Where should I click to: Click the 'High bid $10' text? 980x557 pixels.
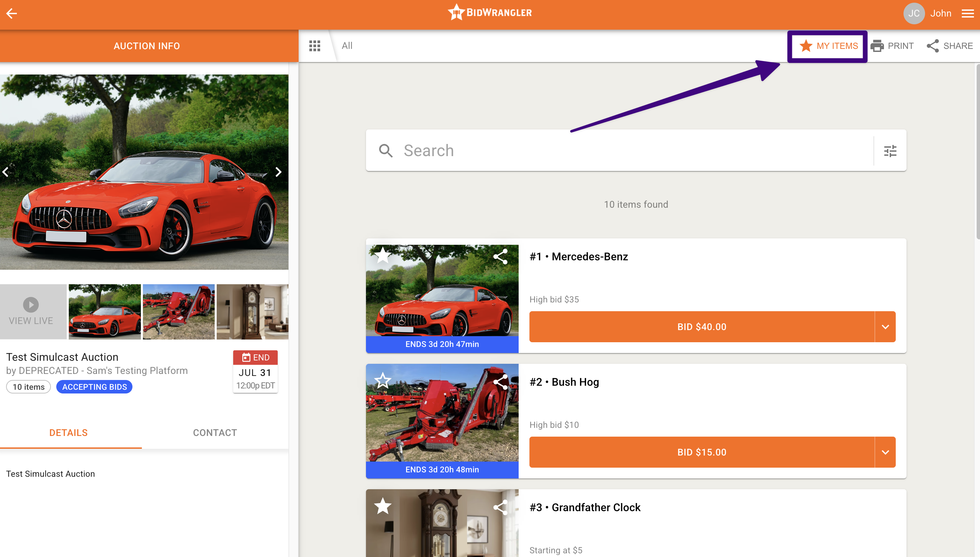(x=554, y=425)
